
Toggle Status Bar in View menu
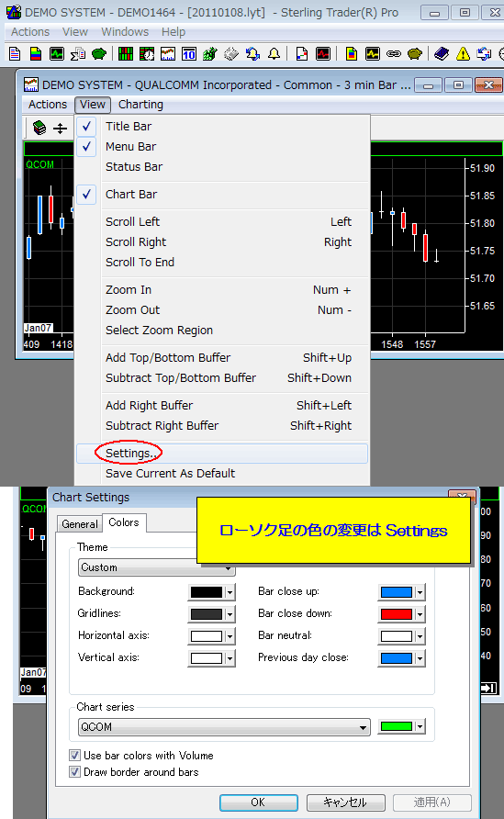pyautogui.click(x=222, y=166)
